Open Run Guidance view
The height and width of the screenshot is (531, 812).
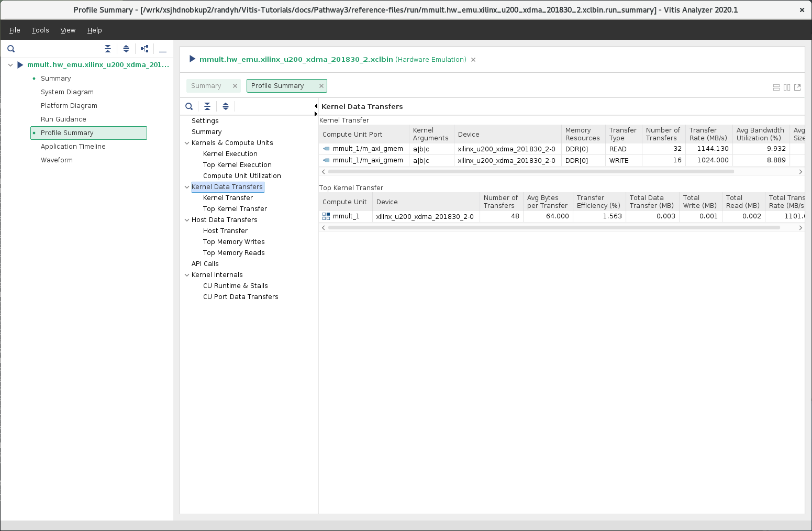63,119
